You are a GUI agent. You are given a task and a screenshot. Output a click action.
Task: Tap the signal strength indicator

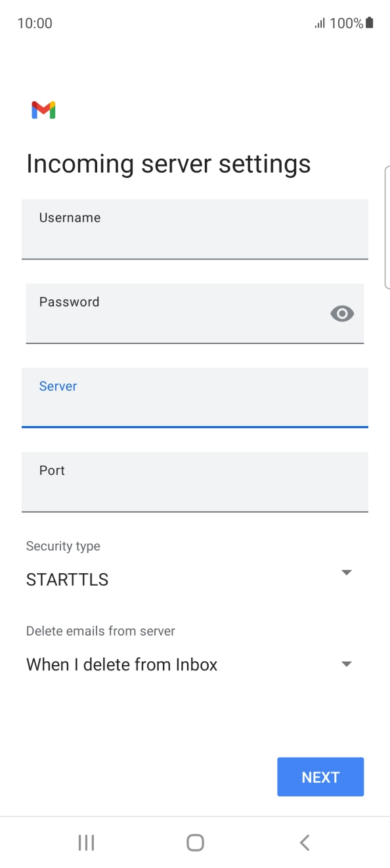(x=320, y=23)
